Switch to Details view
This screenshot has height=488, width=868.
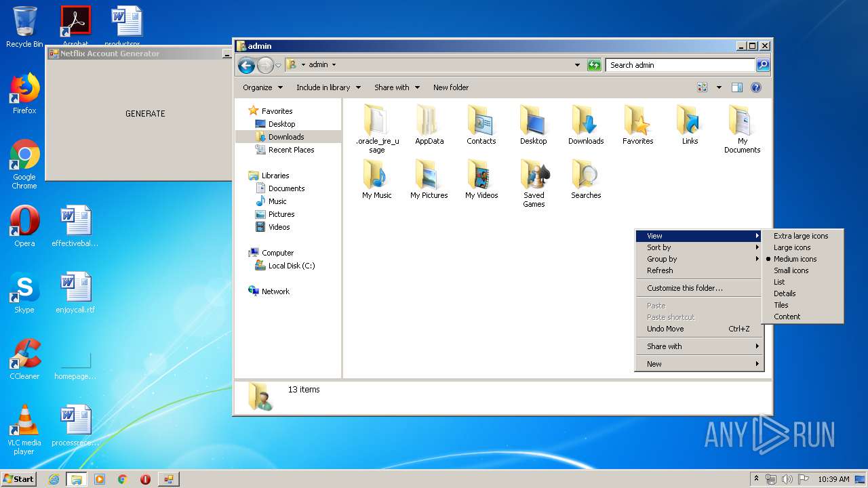tap(785, 293)
